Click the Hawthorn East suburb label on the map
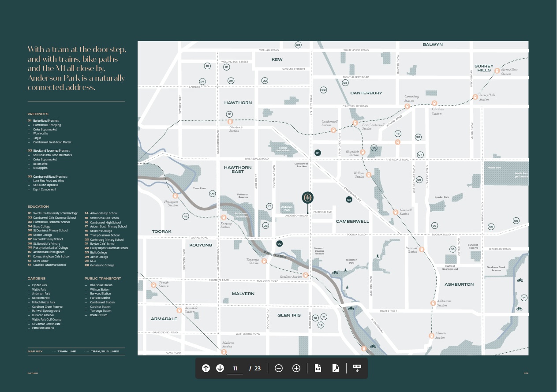Viewport: 557px width, 392px height. click(x=238, y=169)
